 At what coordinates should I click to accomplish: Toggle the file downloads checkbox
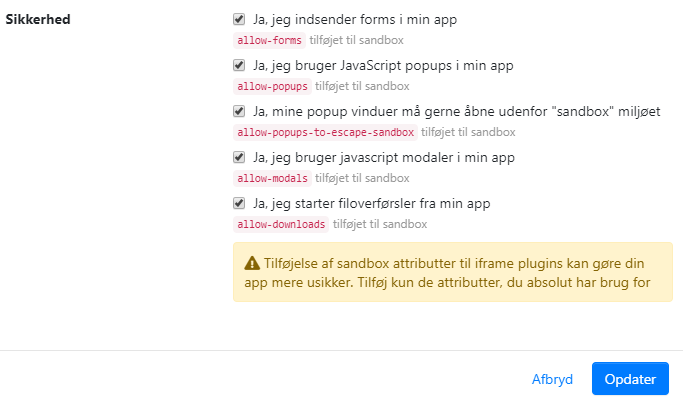click(239, 203)
